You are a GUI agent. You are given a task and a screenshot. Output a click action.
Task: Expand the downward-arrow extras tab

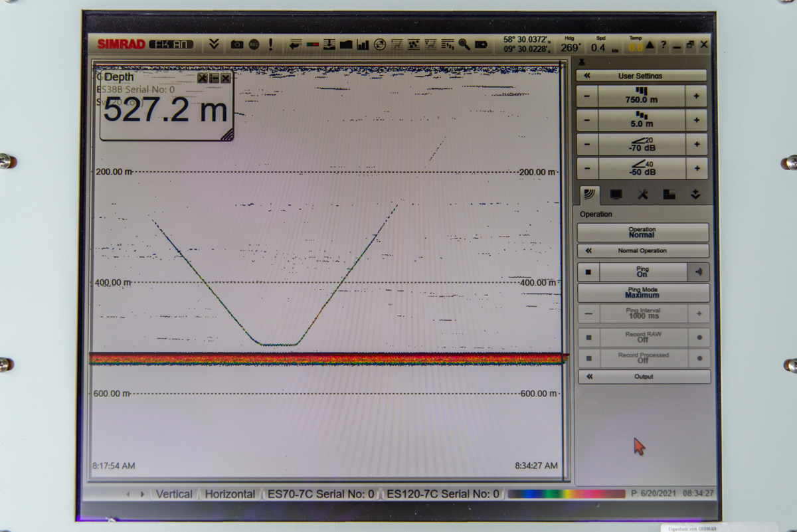click(695, 195)
